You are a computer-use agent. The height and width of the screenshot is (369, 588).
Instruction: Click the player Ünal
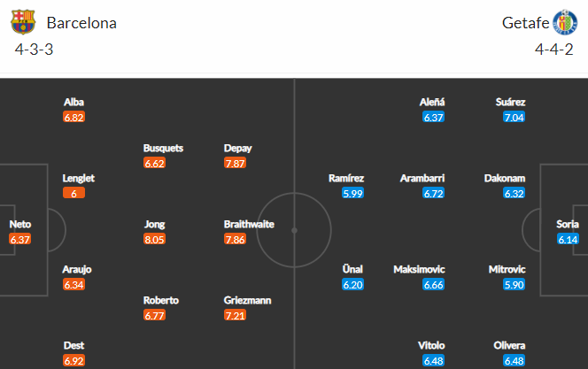(352, 269)
